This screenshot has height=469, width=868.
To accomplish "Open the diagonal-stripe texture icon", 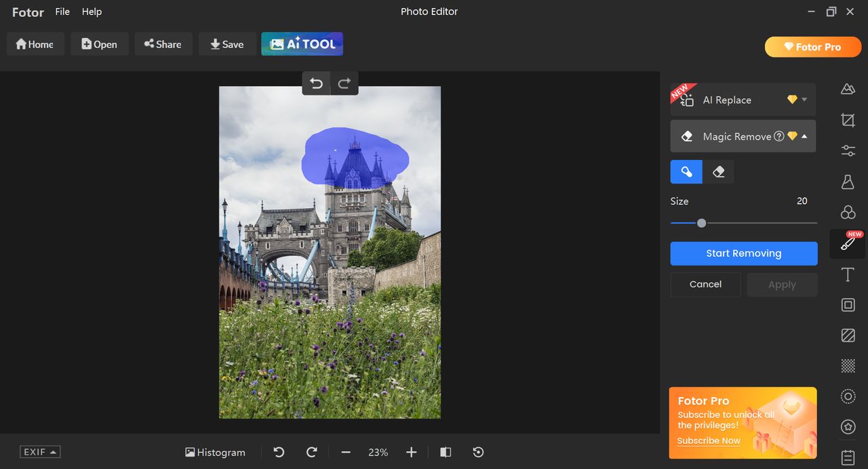I will [848, 335].
